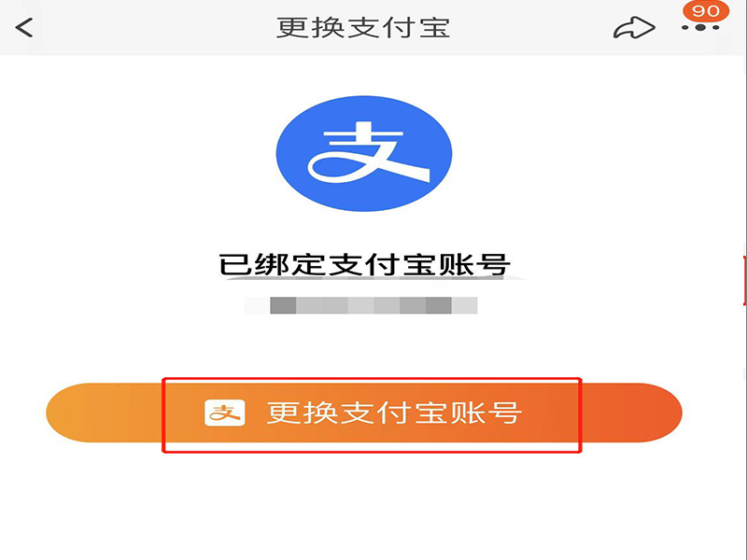Tap the small Alipay icon inside the orange button
This screenshot has height=560, width=747.
[x=225, y=413]
